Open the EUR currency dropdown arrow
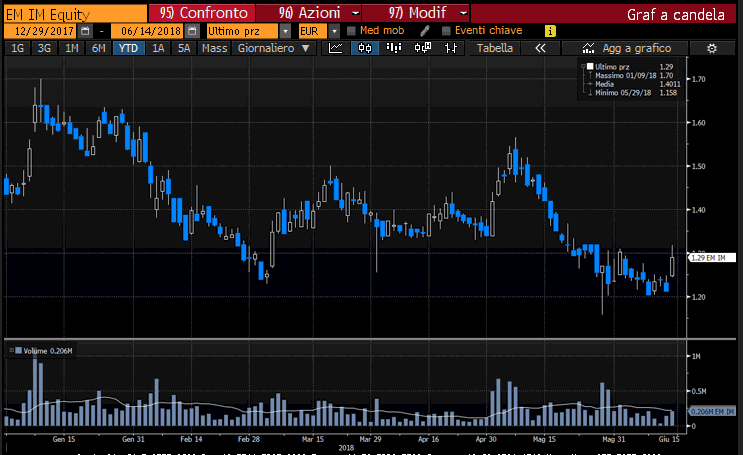The height and width of the screenshot is (455, 743). pyautogui.click(x=334, y=31)
